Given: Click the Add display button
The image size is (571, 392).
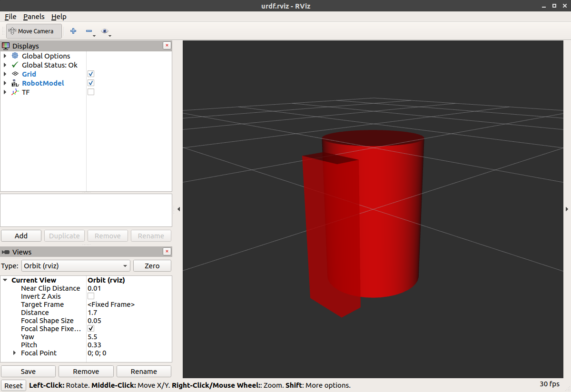Looking at the screenshot, I should (21, 236).
